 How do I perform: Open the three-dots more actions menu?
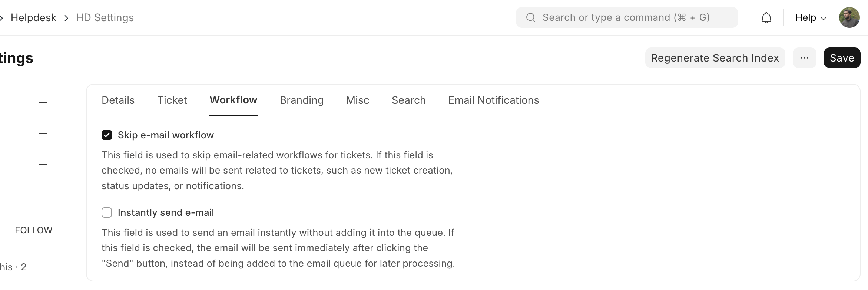click(804, 58)
